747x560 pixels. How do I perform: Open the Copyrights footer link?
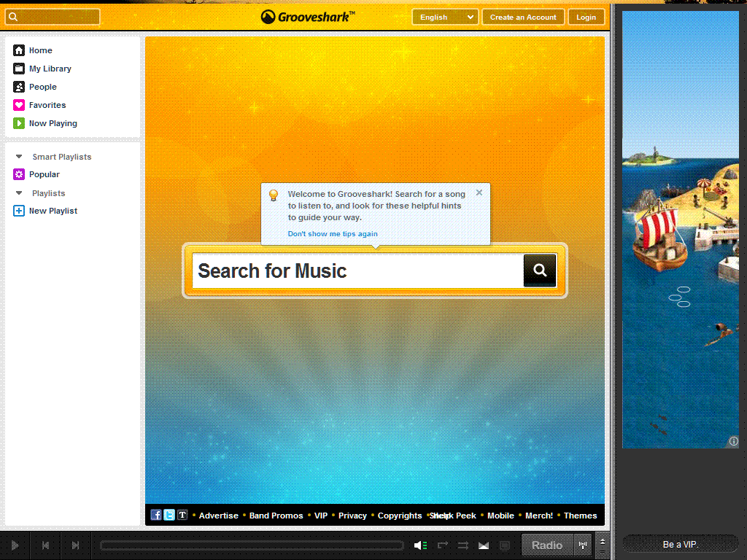[400, 516]
